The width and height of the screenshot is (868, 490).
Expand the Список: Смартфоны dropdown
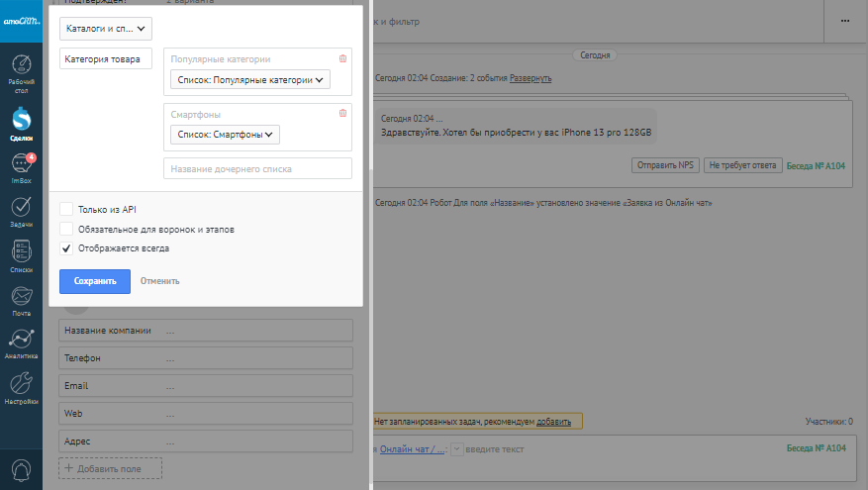[x=225, y=135]
